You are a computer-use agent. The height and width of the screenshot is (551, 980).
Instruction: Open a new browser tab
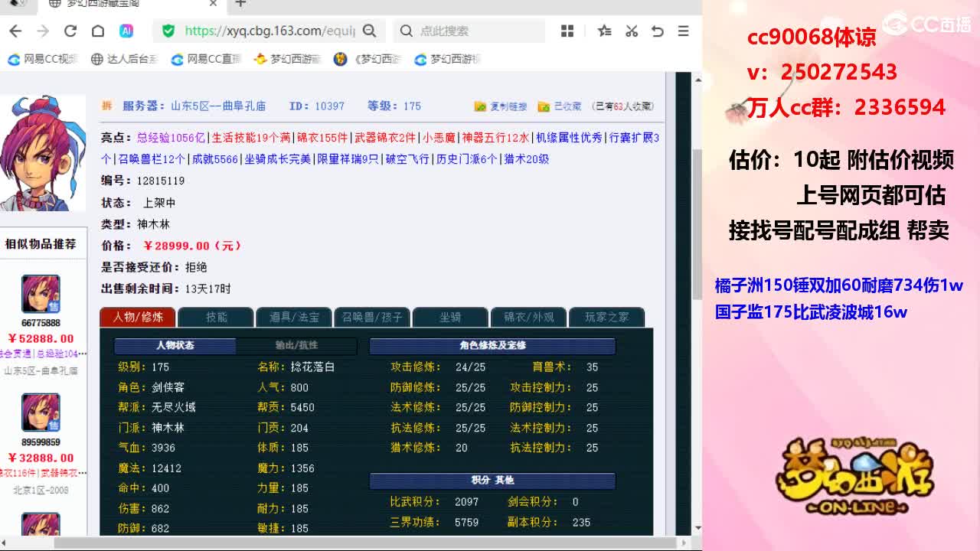(240, 4)
